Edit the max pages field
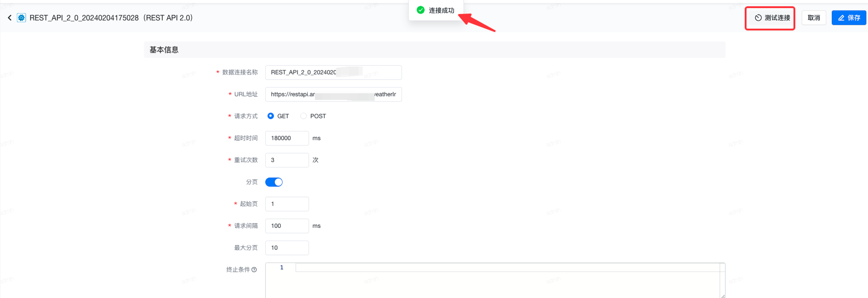868x298 pixels. click(x=287, y=248)
